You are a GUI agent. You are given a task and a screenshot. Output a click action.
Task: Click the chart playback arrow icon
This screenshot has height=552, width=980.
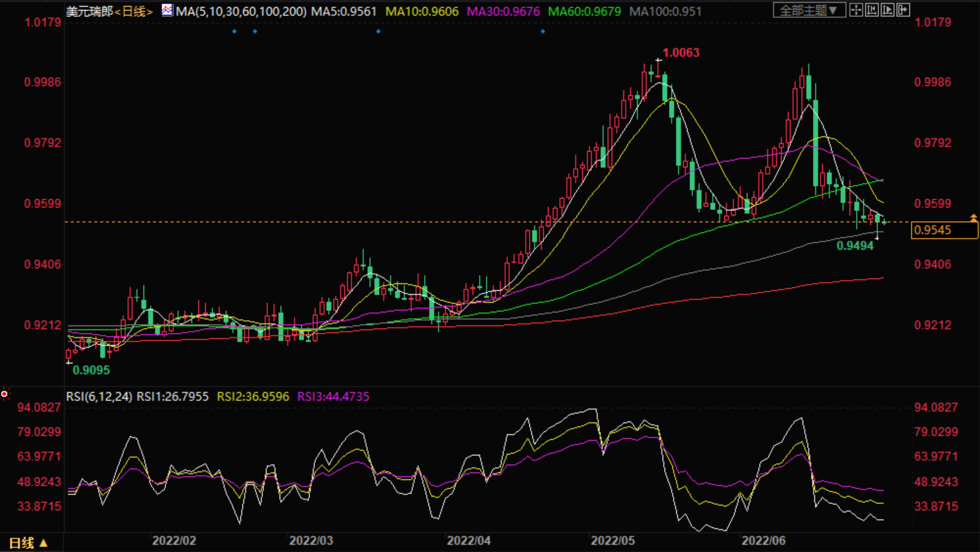pyautogui.click(x=887, y=10)
